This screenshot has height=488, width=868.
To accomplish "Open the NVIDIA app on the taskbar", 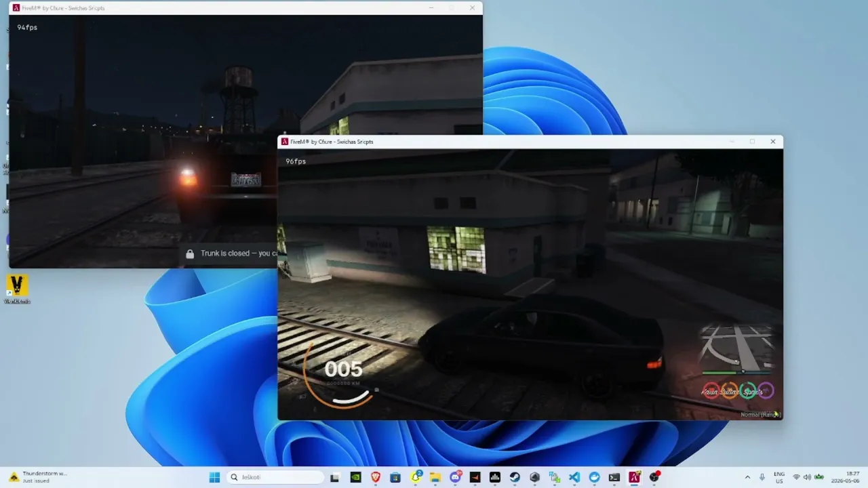I will click(355, 477).
